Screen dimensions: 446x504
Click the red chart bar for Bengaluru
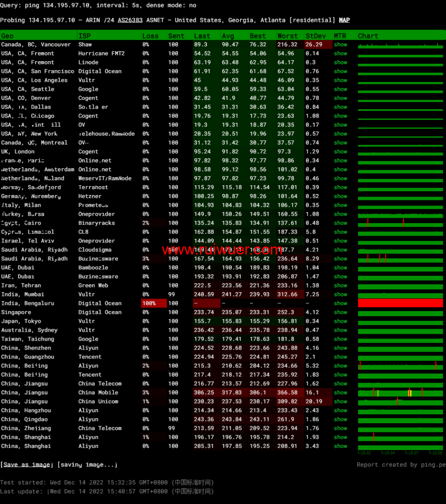coord(401,304)
